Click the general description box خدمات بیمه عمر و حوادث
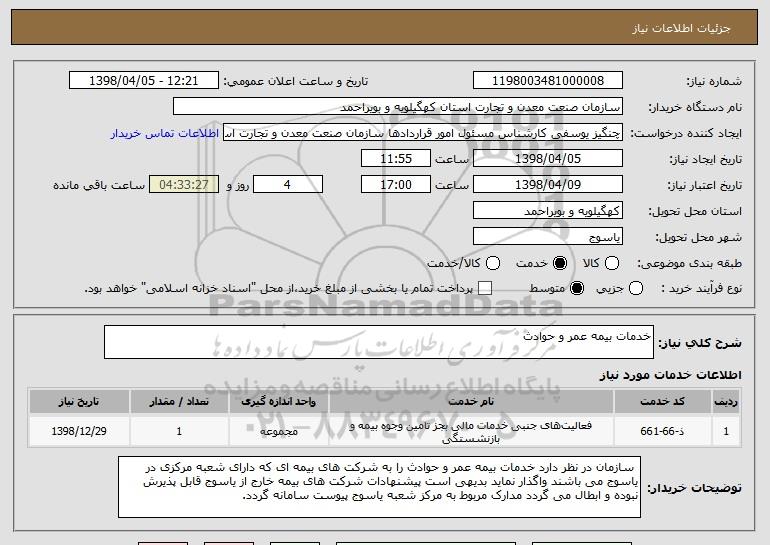Viewport: 770px width, 545px height. 379,342
